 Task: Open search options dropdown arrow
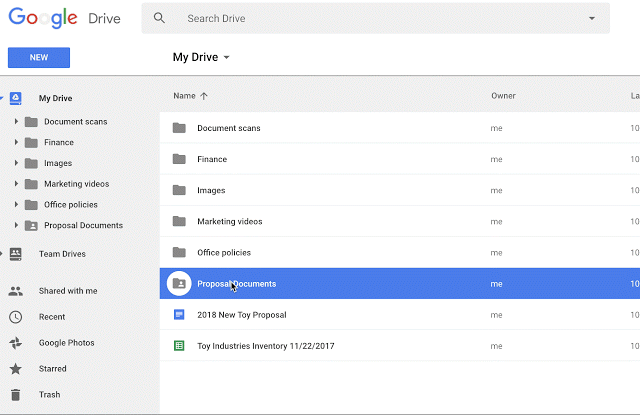point(591,18)
